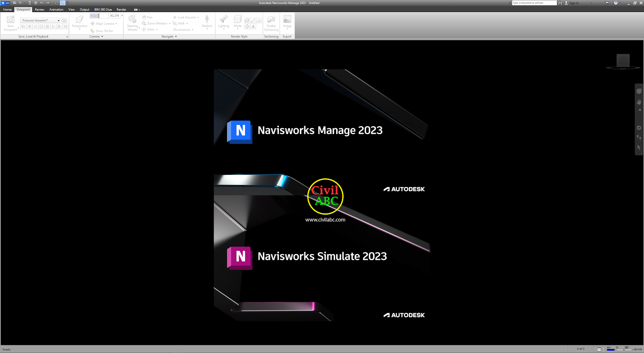Click the render Mode cube icon
Screen dimensions: 644x353
tap(237, 19)
